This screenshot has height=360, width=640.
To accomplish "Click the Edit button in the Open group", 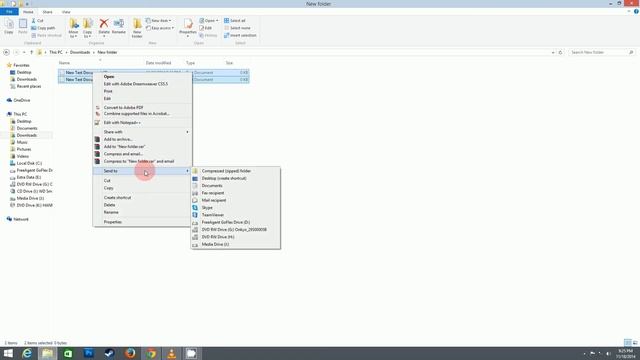I will click(x=206, y=28).
